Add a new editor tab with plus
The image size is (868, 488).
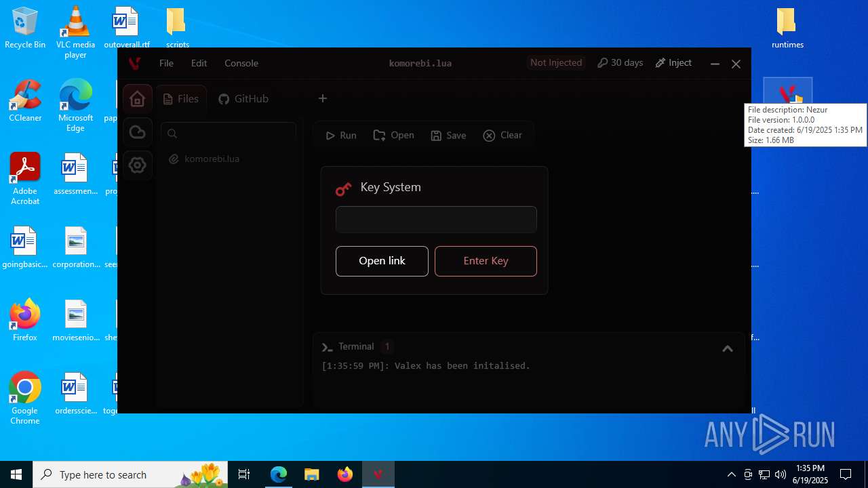pos(323,99)
